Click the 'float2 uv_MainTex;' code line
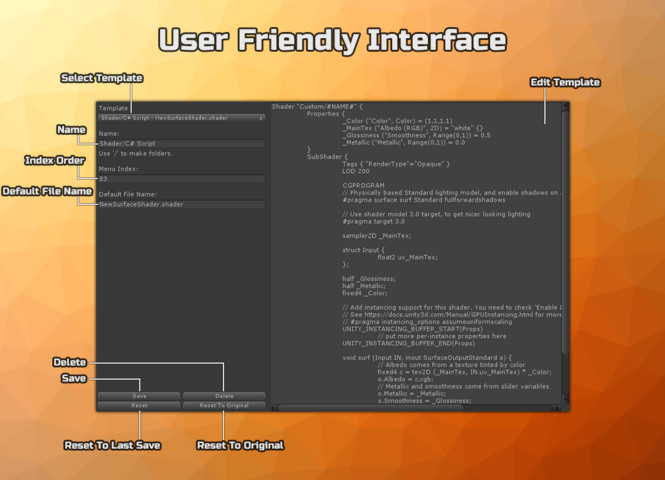The image size is (665, 480). (x=408, y=257)
